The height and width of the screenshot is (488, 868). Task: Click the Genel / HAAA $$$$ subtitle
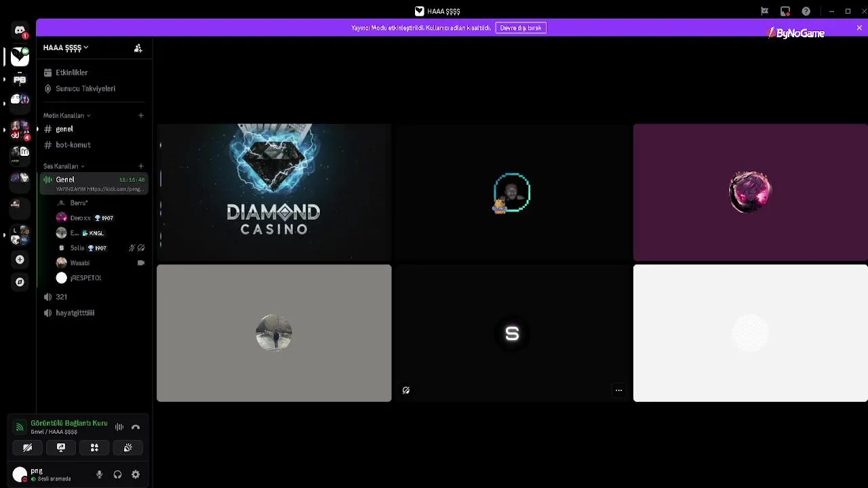(x=54, y=432)
